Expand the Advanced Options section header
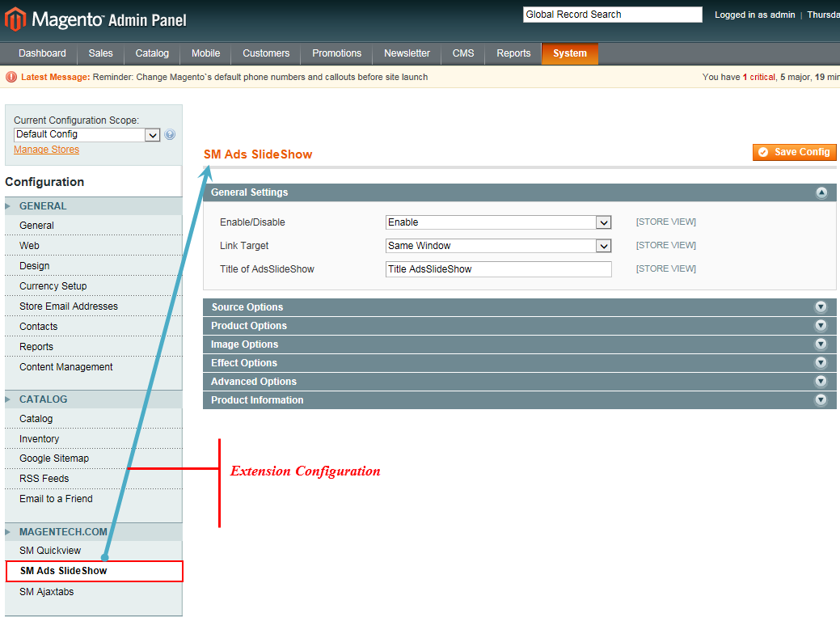The image size is (840, 617). pyautogui.click(x=519, y=382)
